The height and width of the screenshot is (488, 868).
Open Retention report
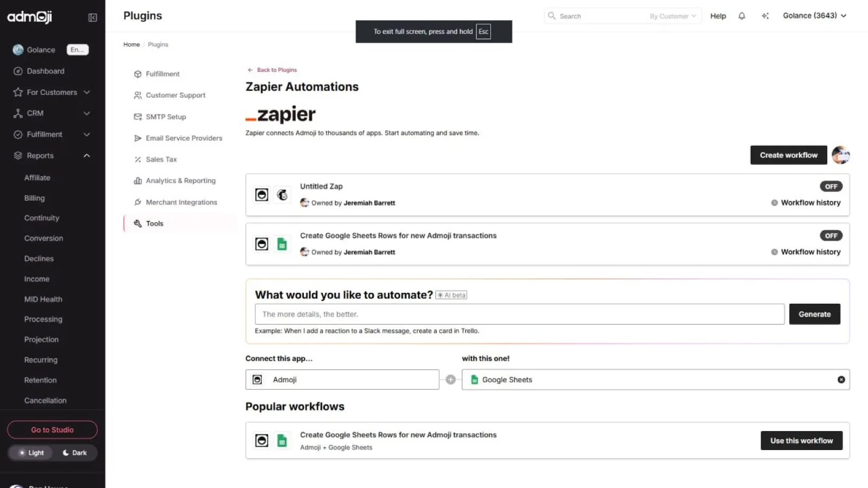(x=40, y=380)
